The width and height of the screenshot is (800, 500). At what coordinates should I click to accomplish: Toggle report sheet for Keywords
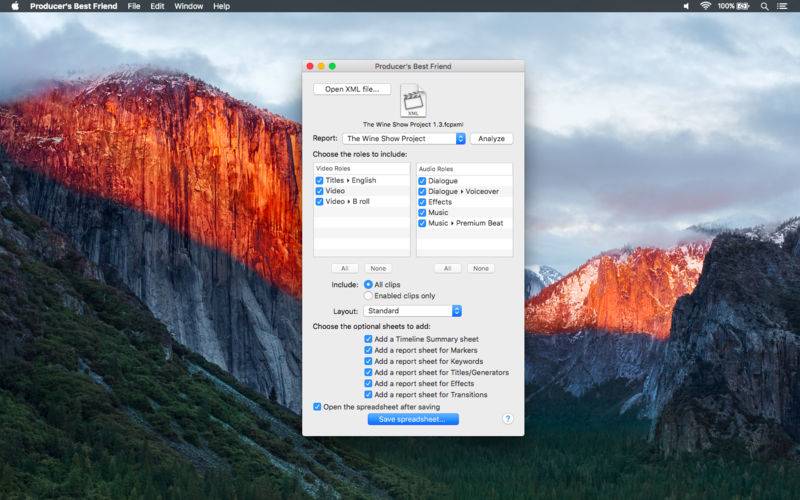[368, 361]
